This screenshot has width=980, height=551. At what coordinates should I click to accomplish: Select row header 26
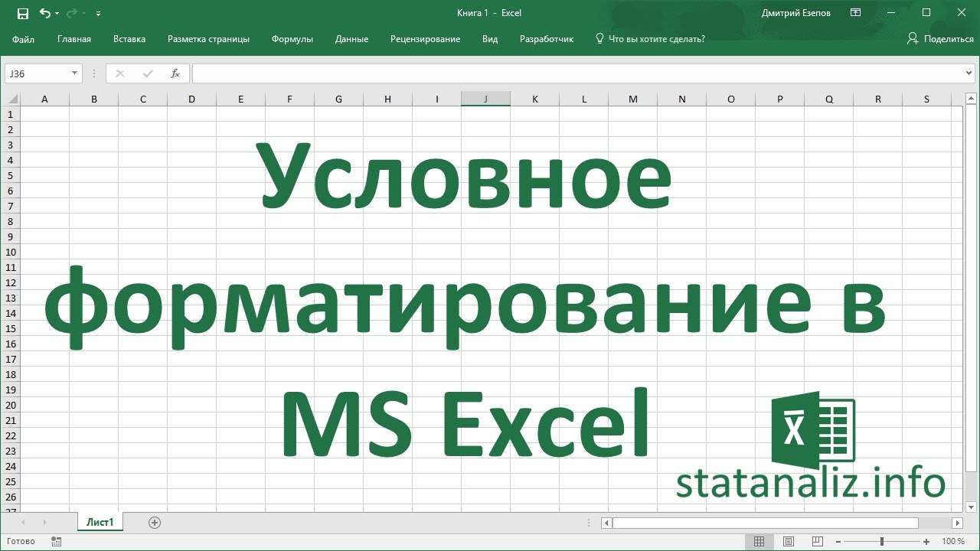[11, 497]
